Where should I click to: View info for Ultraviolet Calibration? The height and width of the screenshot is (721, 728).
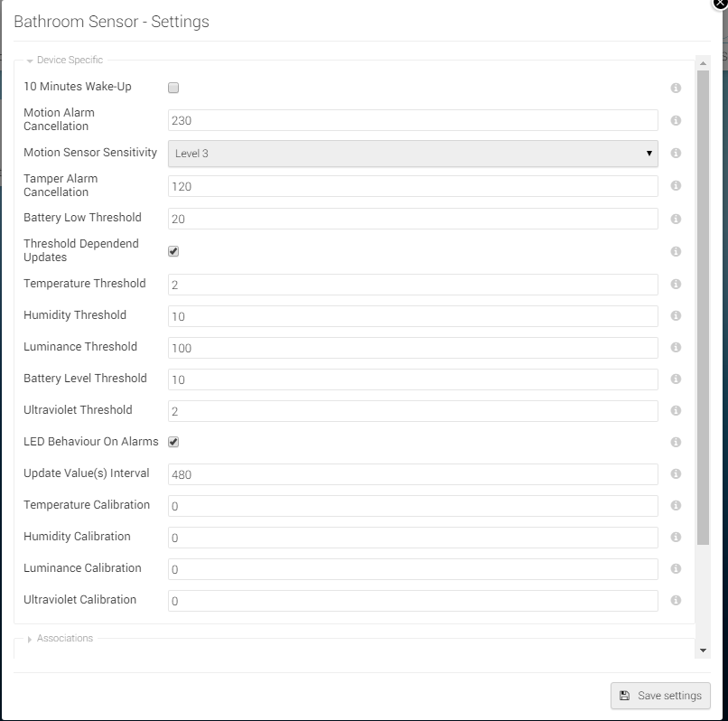676,600
